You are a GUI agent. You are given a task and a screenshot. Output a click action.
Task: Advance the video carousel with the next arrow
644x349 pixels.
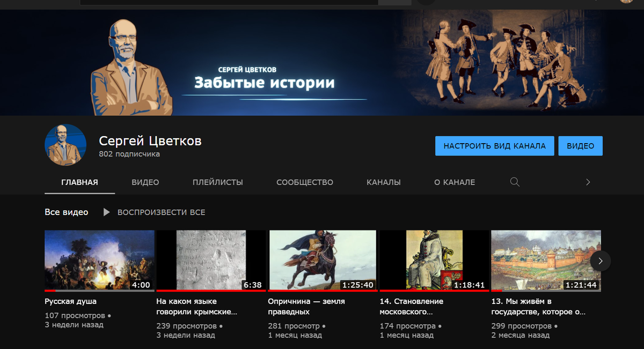(601, 261)
